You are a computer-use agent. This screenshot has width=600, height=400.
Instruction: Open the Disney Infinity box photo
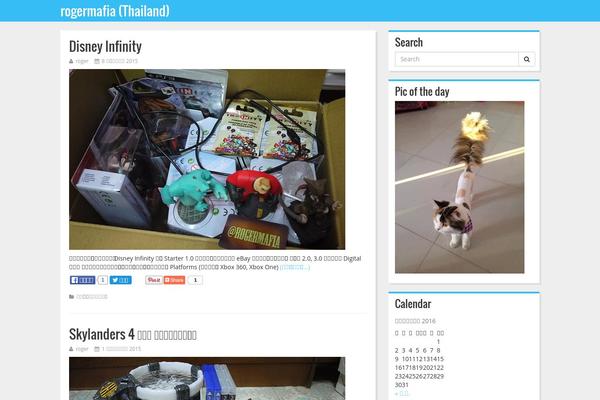click(207, 159)
